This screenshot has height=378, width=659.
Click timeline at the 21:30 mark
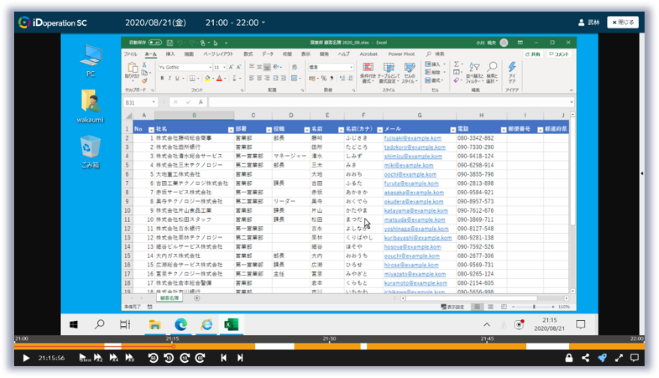click(330, 346)
